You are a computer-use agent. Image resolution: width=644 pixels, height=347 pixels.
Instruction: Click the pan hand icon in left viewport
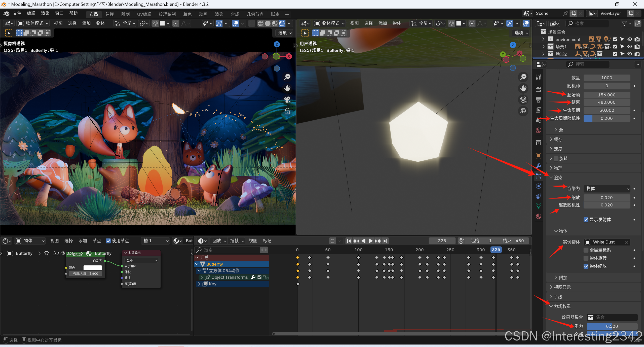pos(287,88)
